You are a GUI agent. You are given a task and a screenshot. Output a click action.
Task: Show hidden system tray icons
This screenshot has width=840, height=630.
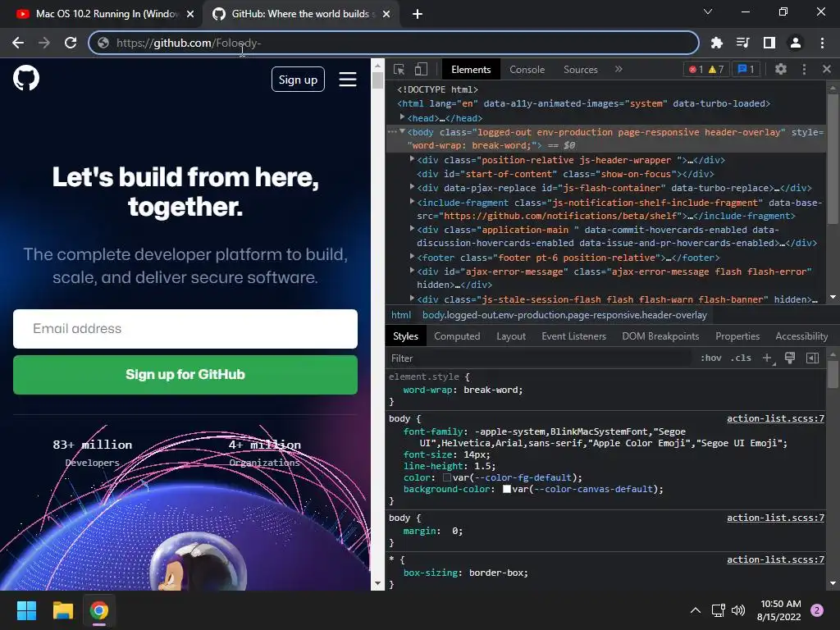[x=696, y=610]
